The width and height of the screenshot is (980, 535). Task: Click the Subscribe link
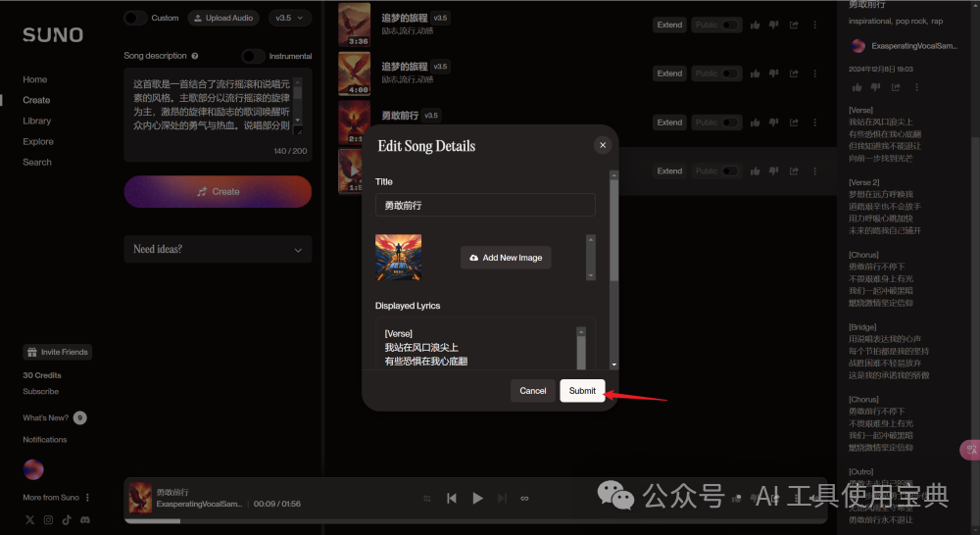click(40, 391)
